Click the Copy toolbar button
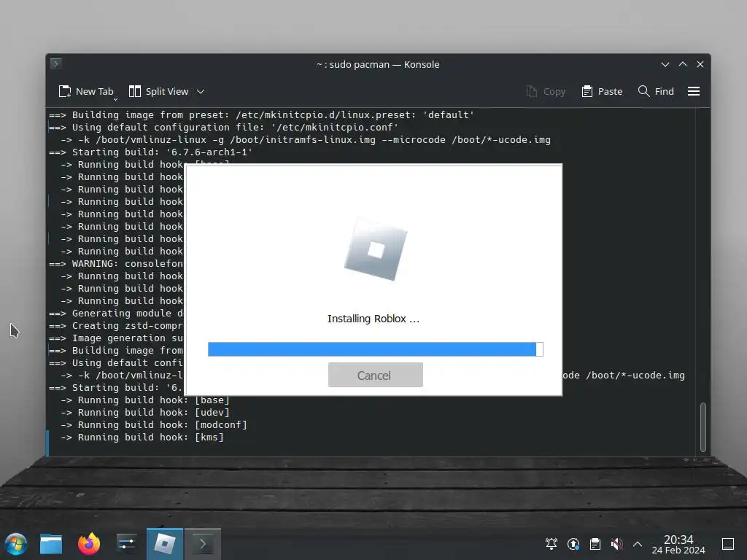This screenshot has height=560, width=747. [x=546, y=91]
